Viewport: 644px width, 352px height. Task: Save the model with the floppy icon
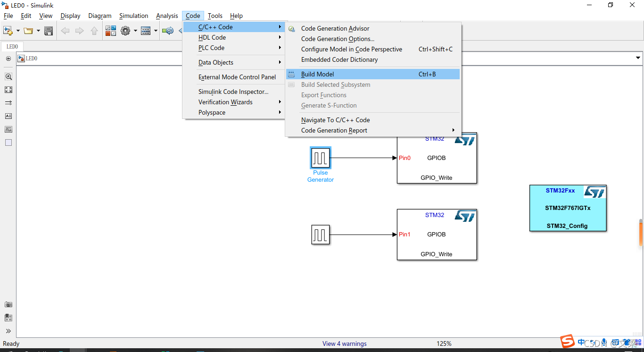coord(48,31)
